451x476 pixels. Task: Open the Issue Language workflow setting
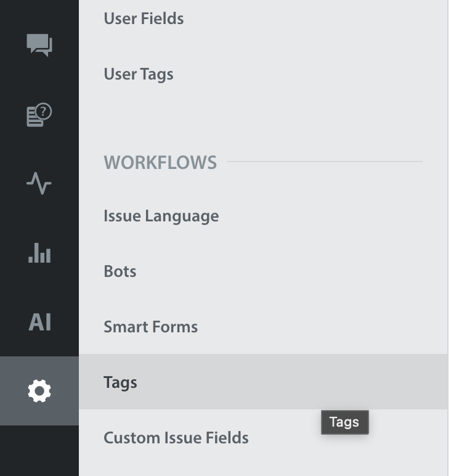point(161,216)
